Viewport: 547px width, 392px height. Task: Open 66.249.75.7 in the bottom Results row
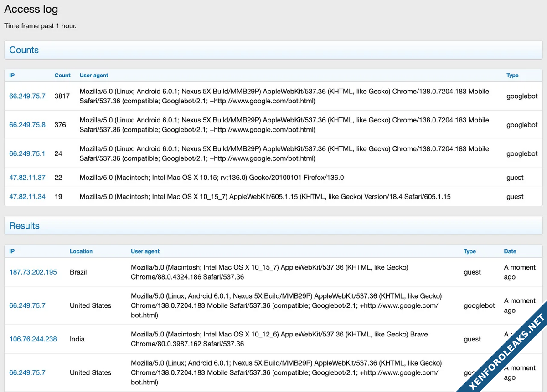click(27, 372)
